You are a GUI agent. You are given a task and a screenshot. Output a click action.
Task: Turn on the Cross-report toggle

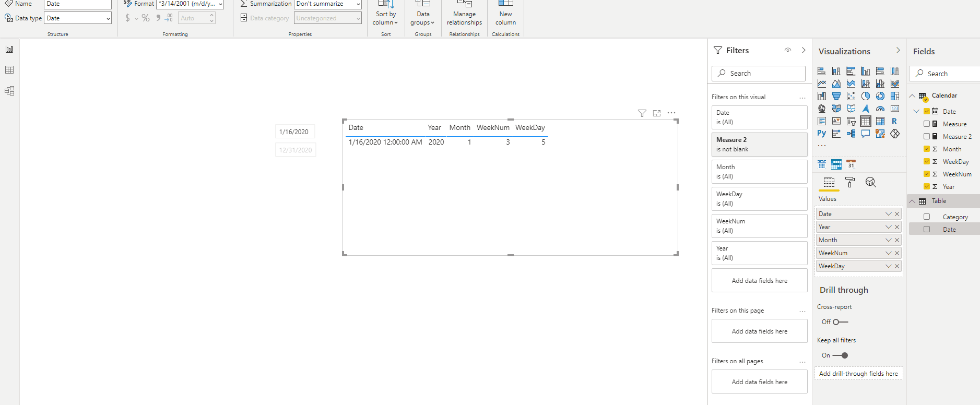[x=840, y=322]
